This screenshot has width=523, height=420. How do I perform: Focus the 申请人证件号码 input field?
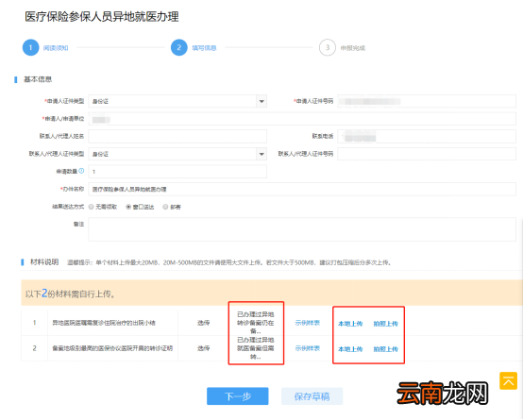[427, 101]
